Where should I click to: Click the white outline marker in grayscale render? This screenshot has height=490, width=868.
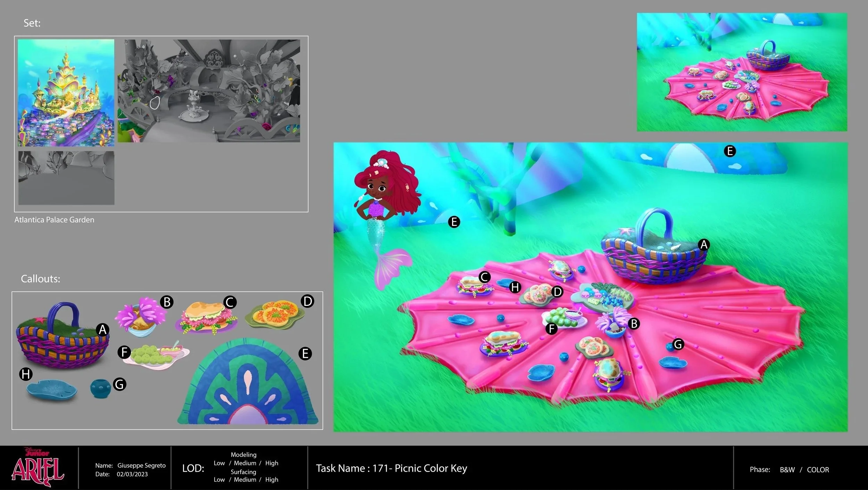click(x=155, y=103)
